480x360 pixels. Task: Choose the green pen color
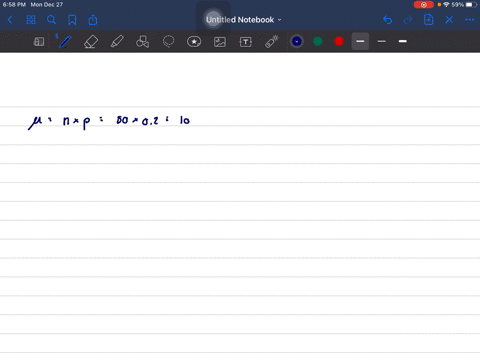click(x=318, y=41)
